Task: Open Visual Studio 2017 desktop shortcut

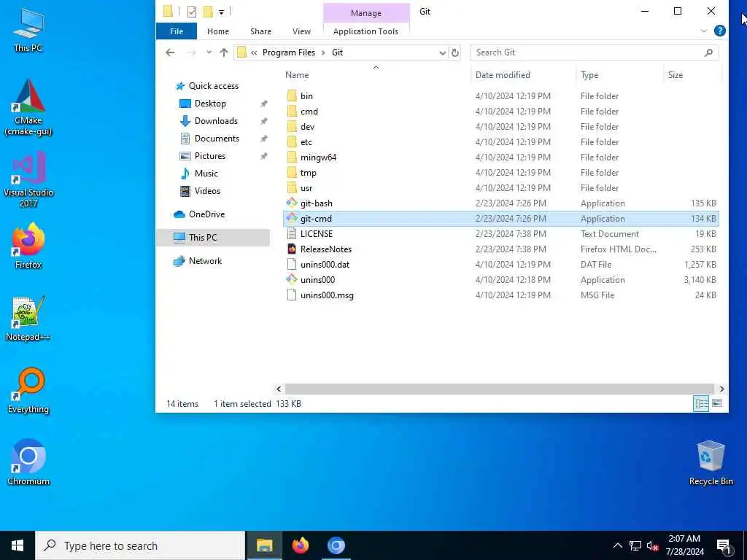Action: coord(28,179)
